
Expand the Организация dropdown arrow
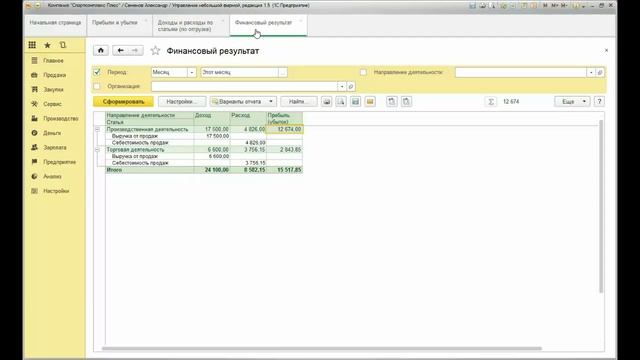[x=342, y=87]
